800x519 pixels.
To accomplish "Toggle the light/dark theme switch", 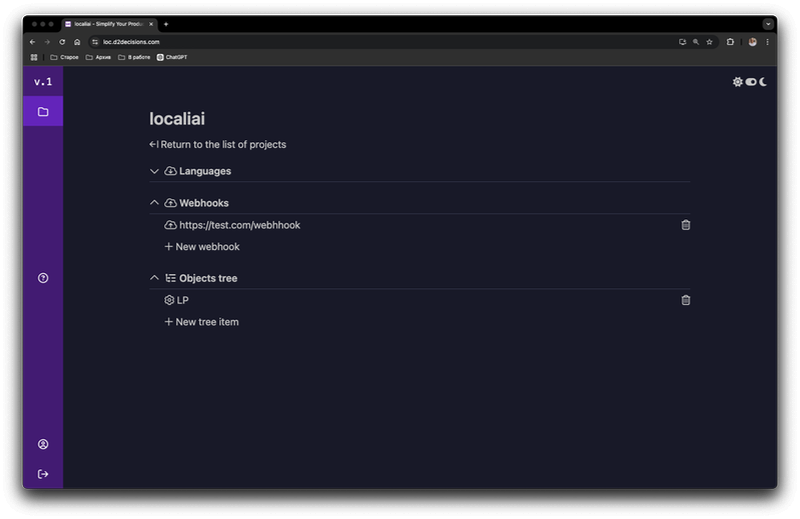I will tap(751, 82).
